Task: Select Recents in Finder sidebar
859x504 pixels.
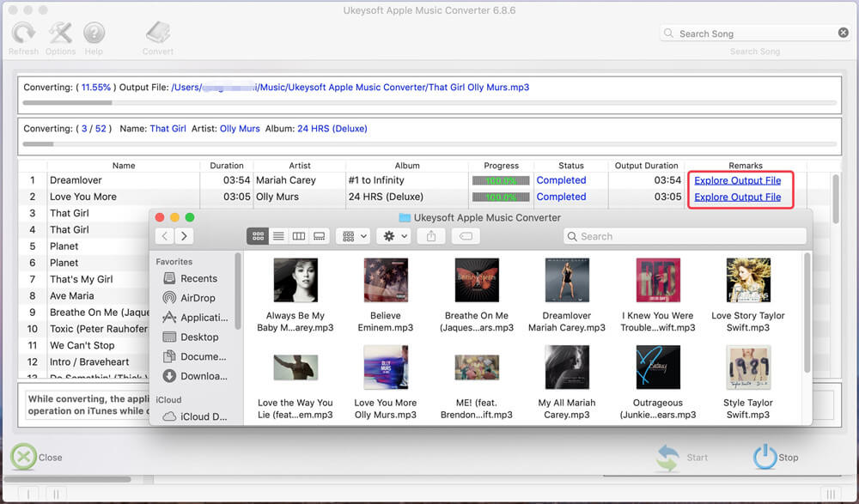Action: (198, 278)
